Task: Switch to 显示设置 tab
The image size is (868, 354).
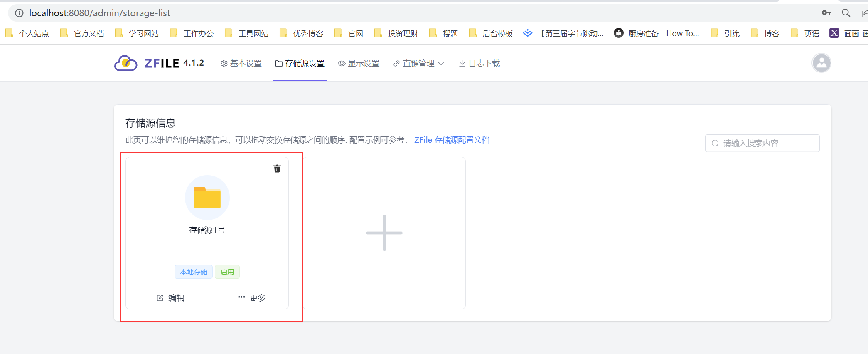Action: click(359, 64)
